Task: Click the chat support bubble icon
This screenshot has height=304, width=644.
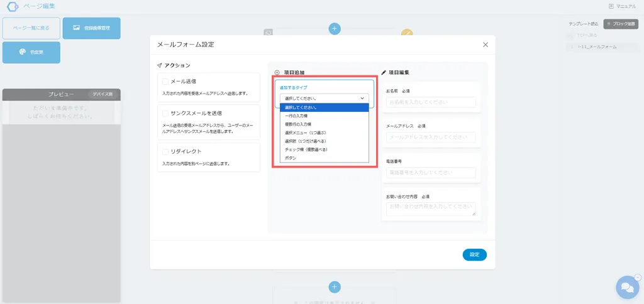Action: [x=626, y=287]
